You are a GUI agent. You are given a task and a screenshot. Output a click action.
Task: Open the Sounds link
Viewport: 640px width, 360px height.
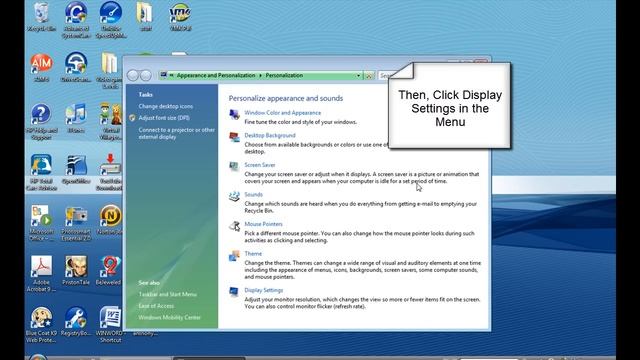pos(253,195)
